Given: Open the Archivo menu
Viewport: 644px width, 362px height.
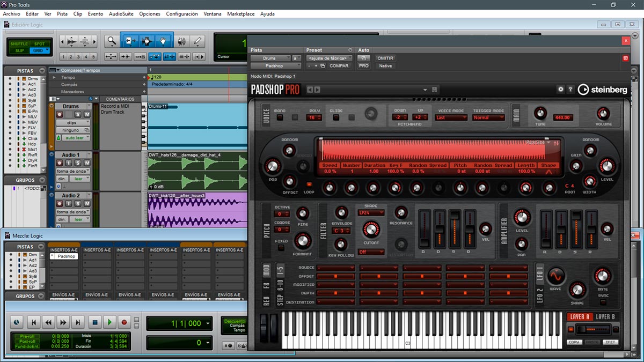Looking at the screenshot, I should coord(11,14).
